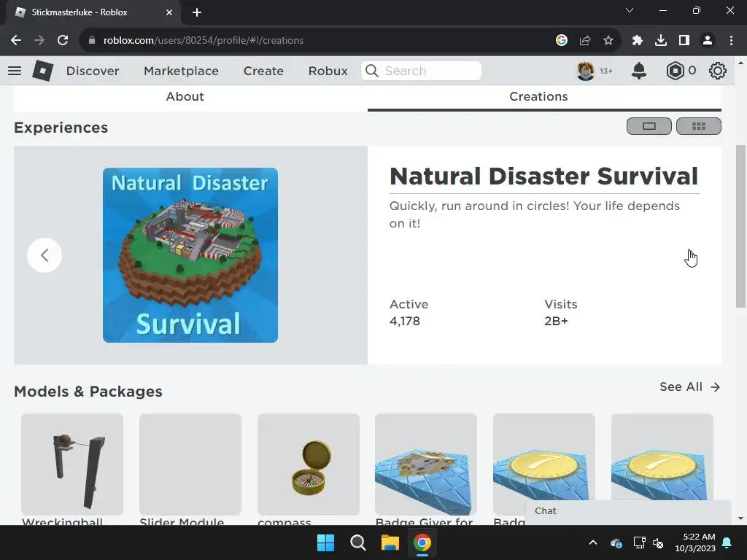Open the Robux menu item
The width and height of the screenshot is (747, 560).
[328, 71]
